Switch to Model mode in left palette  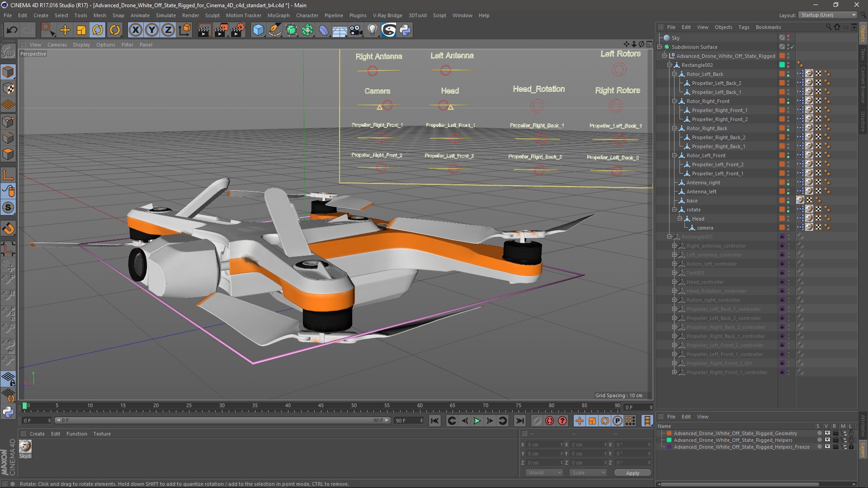(8, 72)
